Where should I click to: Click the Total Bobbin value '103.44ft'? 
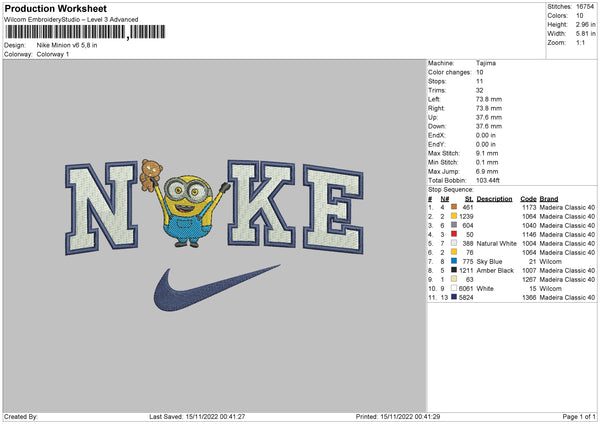click(488, 180)
